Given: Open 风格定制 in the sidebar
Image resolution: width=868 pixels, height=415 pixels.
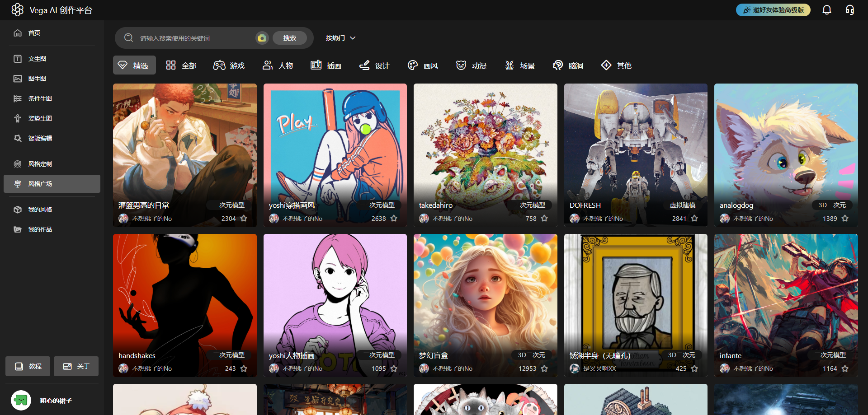Looking at the screenshot, I should point(52,164).
